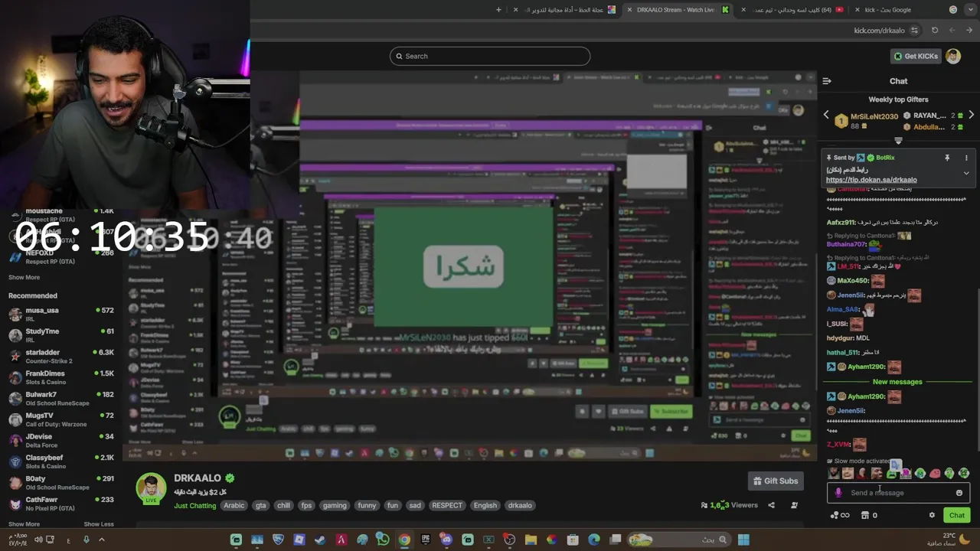980x551 pixels.
Task: Click the Gift Subs button
Action: pyautogui.click(x=775, y=481)
